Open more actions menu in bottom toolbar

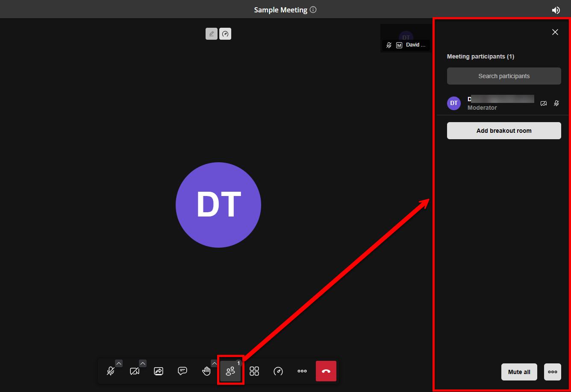pos(302,371)
